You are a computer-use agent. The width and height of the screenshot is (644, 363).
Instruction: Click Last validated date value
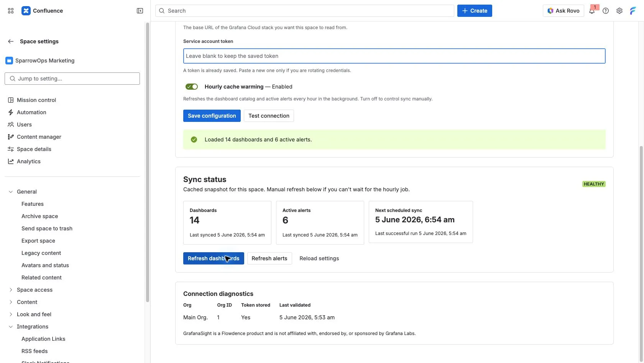pyautogui.click(x=307, y=317)
